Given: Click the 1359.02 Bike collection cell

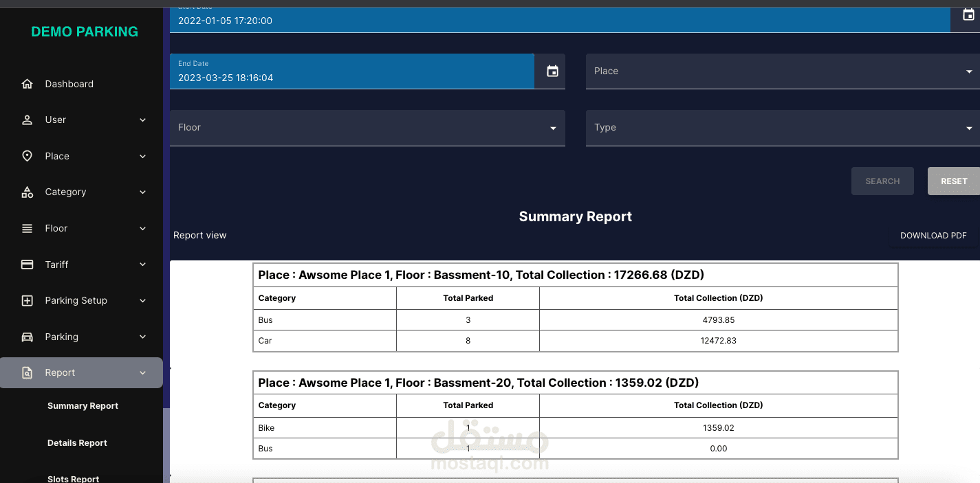Looking at the screenshot, I should (x=719, y=428).
